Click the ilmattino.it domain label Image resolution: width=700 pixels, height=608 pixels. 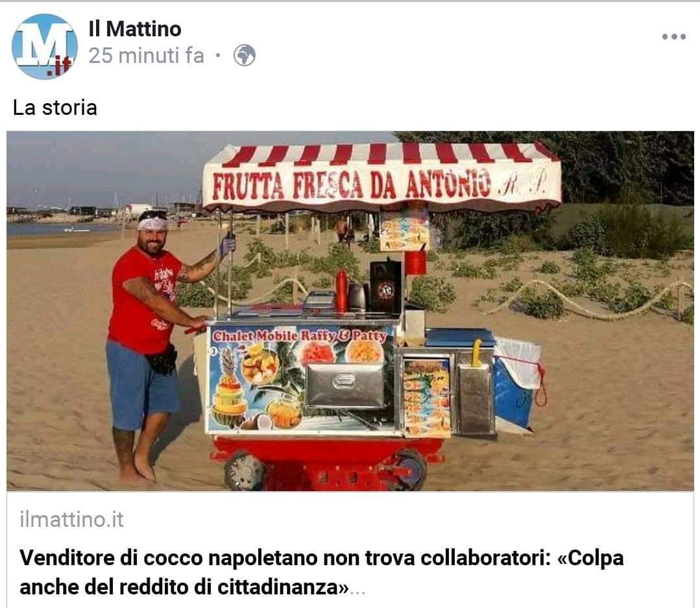(71, 520)
